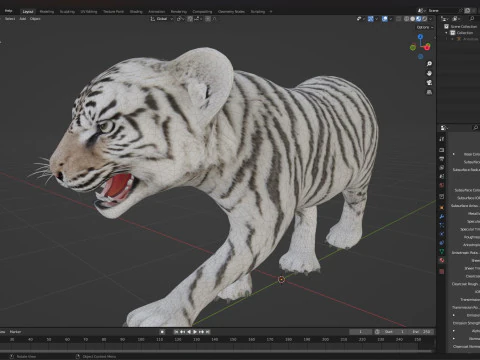Open the View Layer properties tab
This screenshot has width=480, height=360.
tap(442, 167)
